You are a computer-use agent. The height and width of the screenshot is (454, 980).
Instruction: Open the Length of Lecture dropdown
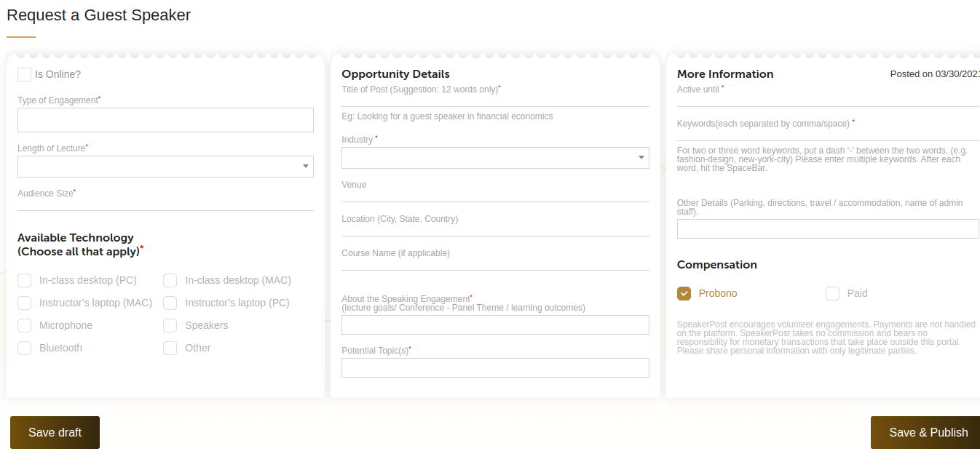coord(165,167)
